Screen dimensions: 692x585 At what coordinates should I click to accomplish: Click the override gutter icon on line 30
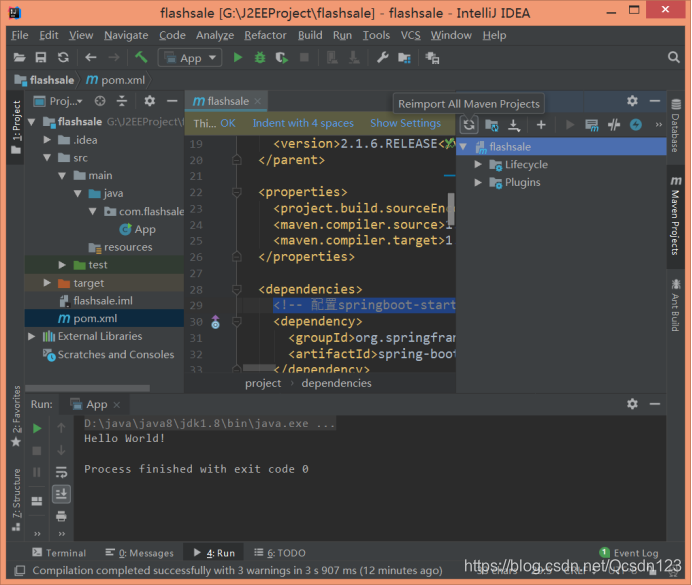[x=215, y=322]
